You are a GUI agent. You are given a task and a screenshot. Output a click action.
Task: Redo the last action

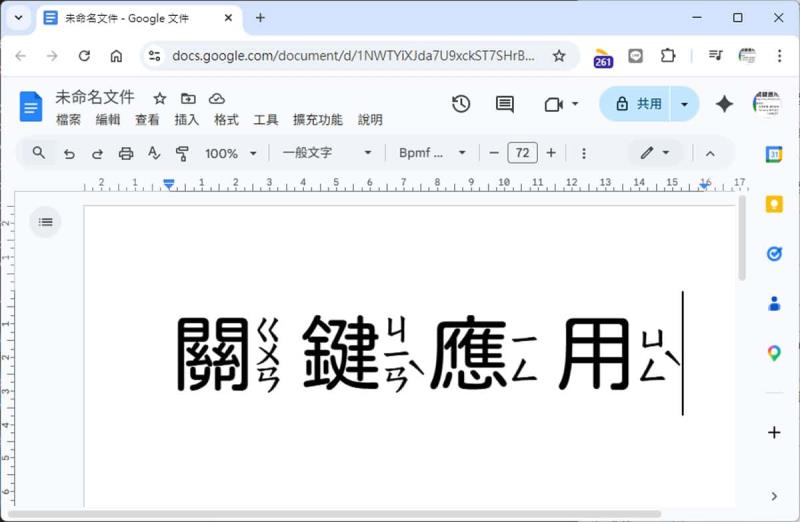pyautogui.click(x=97, y=153)
